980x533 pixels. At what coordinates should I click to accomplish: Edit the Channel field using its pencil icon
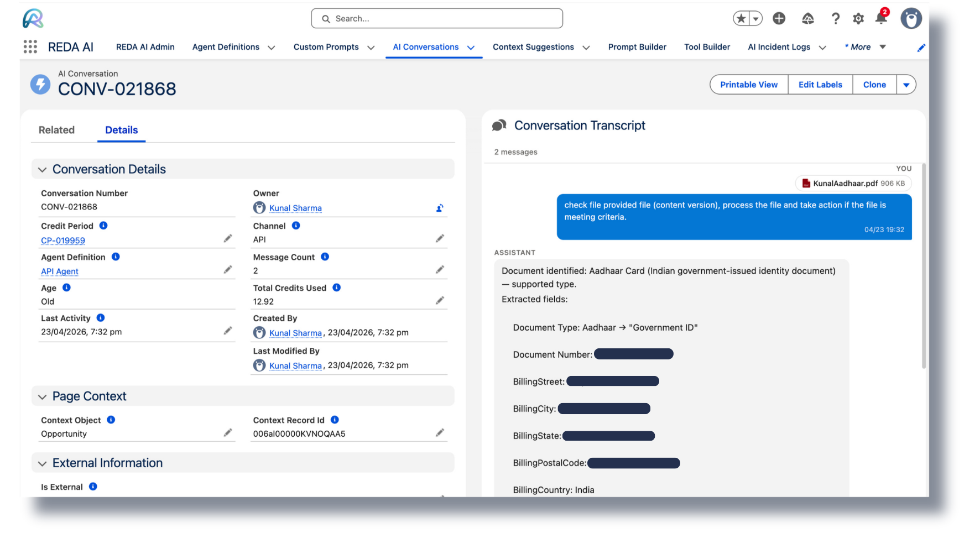tap(440, 238)
